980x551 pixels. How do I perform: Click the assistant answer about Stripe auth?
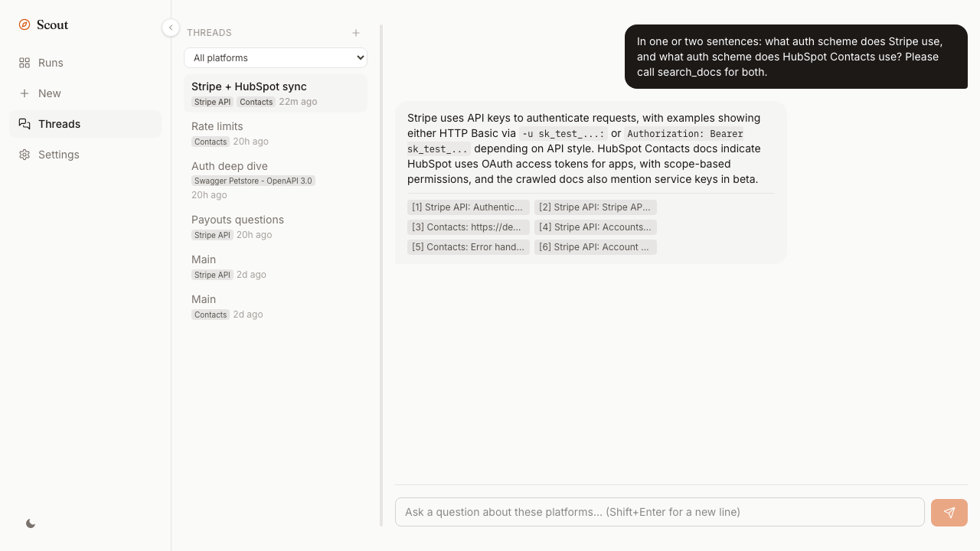(591, 148)
